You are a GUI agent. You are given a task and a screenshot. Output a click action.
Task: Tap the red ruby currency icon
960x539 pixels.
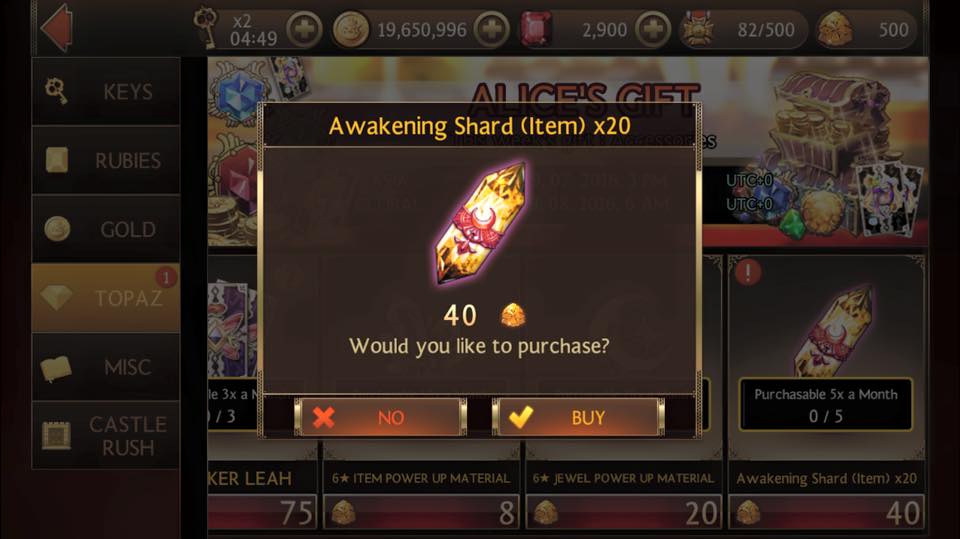click(x=536, y=29)
